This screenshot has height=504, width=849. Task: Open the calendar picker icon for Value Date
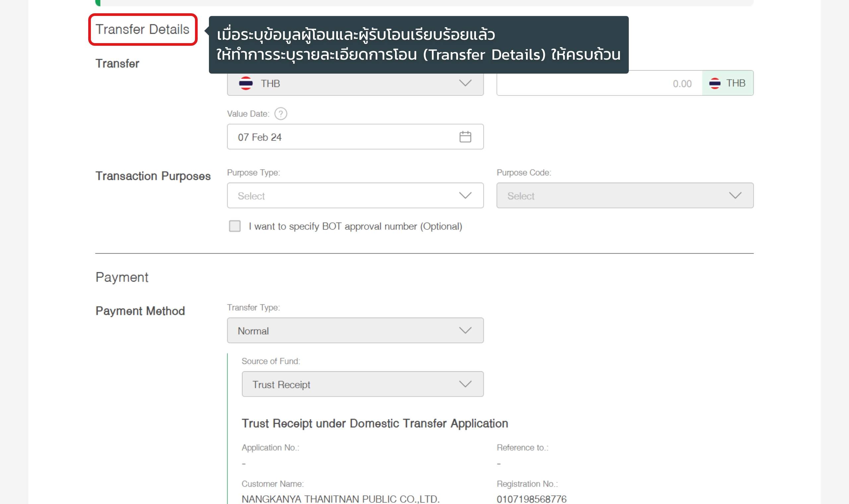click(x=465, y=137)
